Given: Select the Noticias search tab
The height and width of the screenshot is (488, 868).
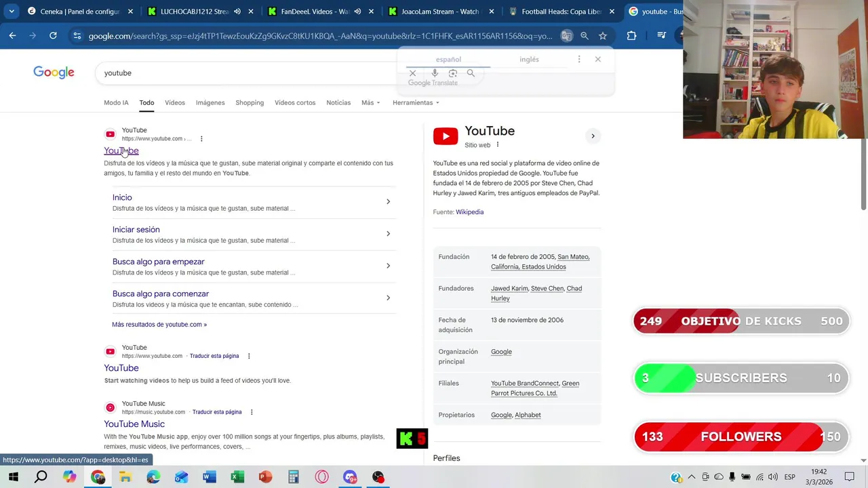Looking at the screenshot, I should [x=338, y=102].
